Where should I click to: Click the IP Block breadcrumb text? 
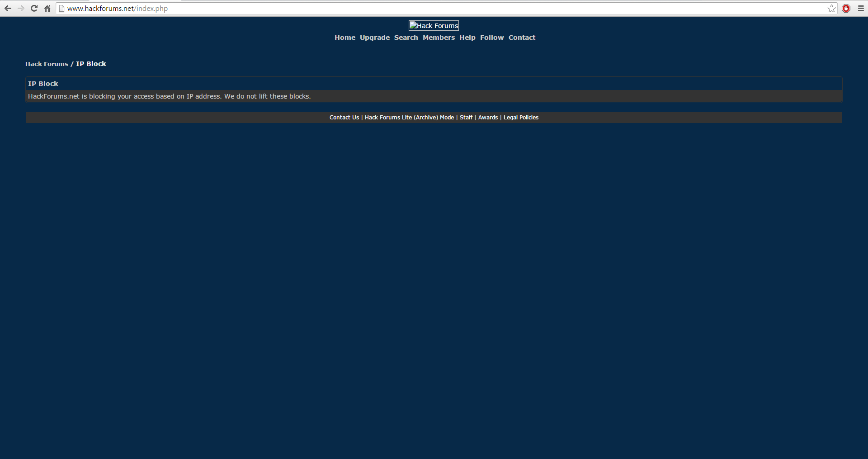pyautogui.click(x=91, y=64)
